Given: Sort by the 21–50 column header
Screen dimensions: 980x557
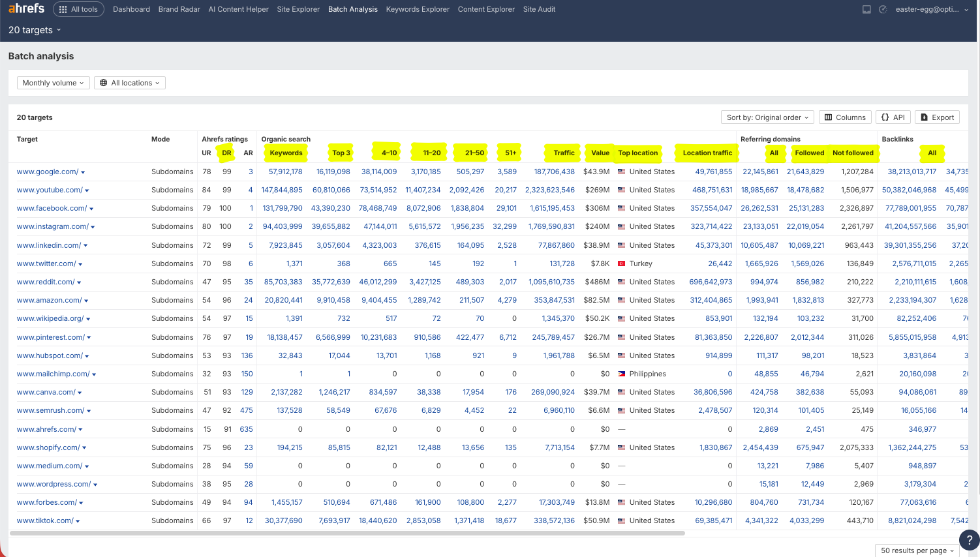Looking at the screenshot, I should 475,153.
